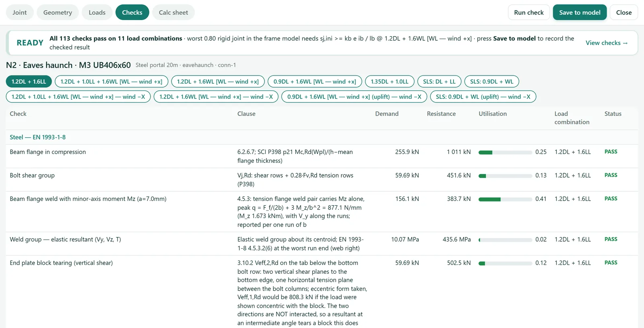This screenshot has height=328, width=644.
Task: Click the 255.9 kN demand value
Action: 407,152
